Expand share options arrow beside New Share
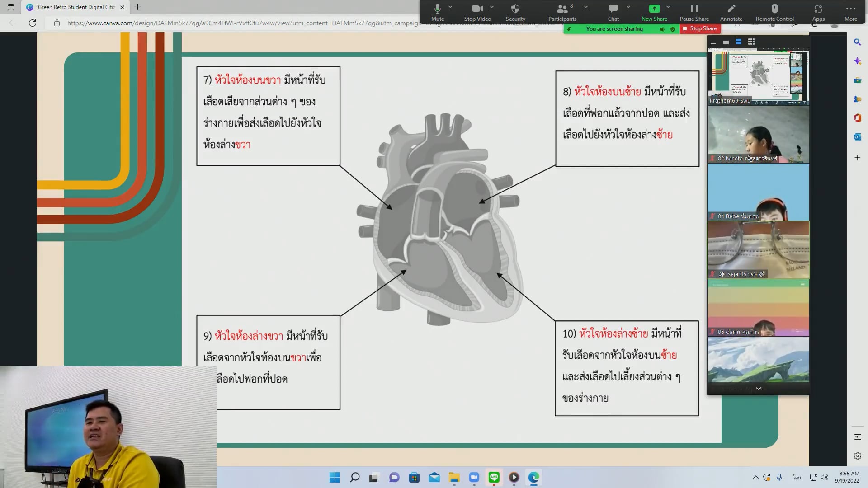The image size is (868, 488). click(668, 7)
